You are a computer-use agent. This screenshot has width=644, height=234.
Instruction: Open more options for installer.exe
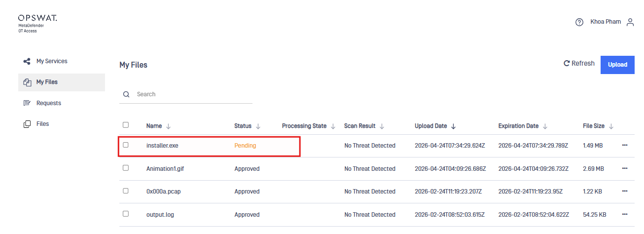[625, 145]
